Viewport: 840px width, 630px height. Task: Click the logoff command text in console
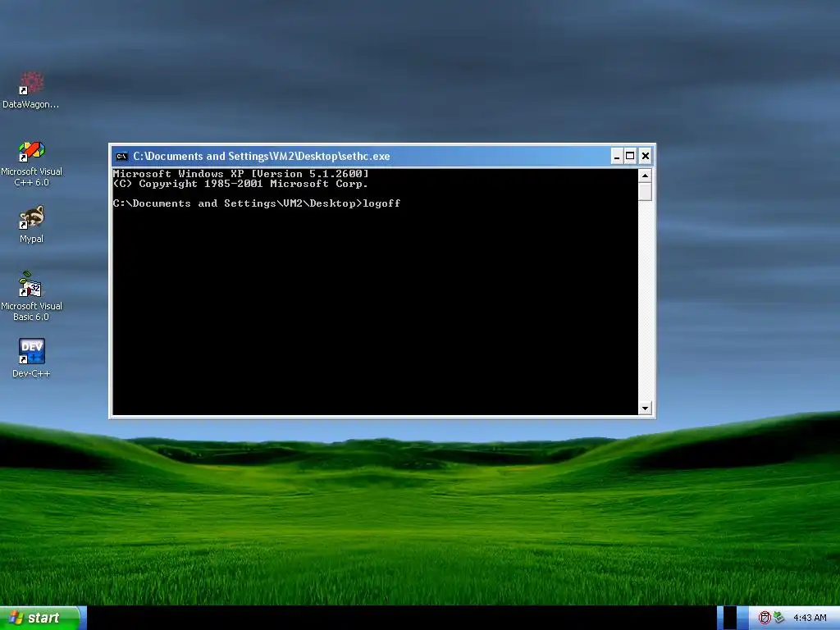tap(381, 203)
